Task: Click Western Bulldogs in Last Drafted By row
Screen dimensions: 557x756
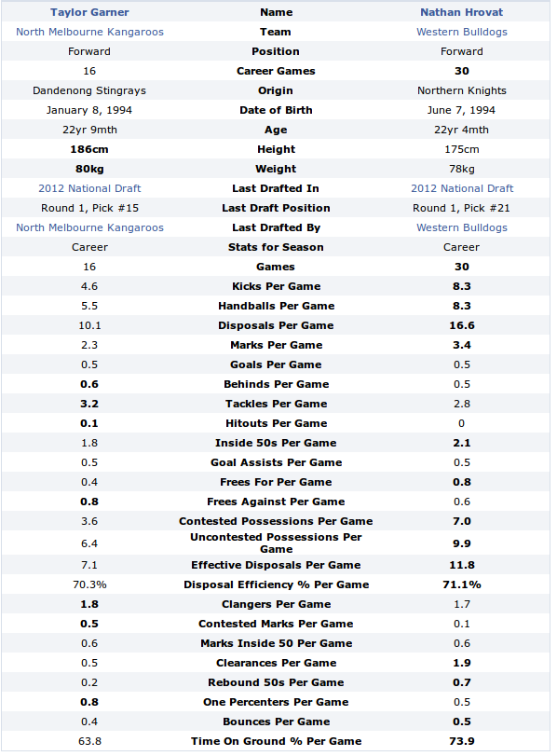Action: pos(462,227)
